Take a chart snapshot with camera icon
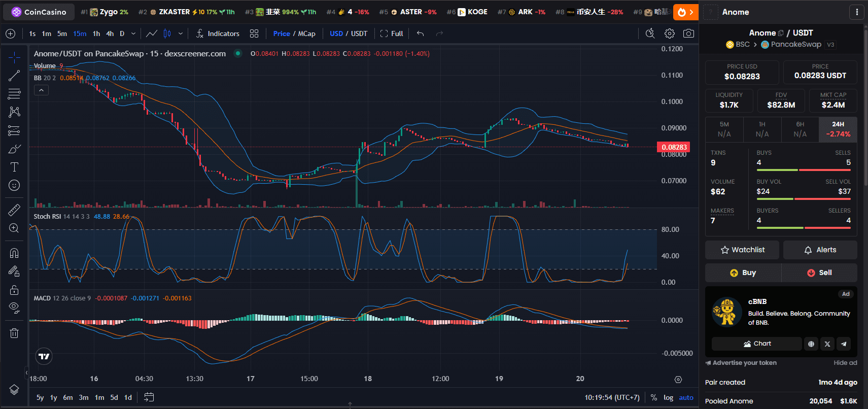The height and width of the screenshot is (409, 868). tap(688, 33)
